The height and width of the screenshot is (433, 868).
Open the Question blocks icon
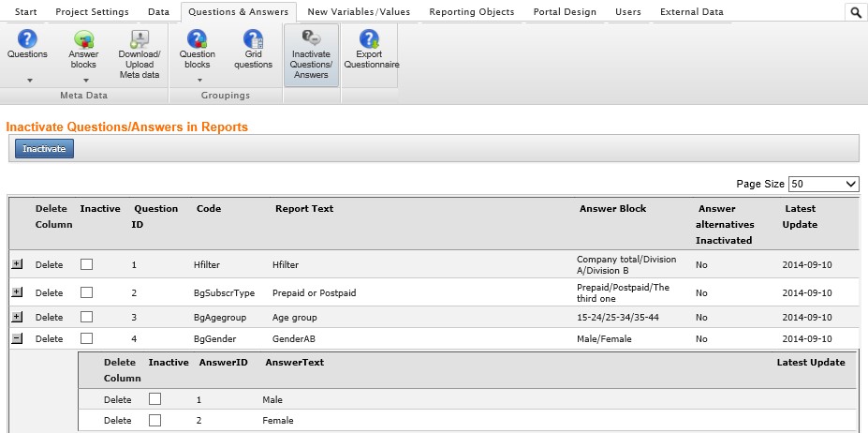pos(197,38)
